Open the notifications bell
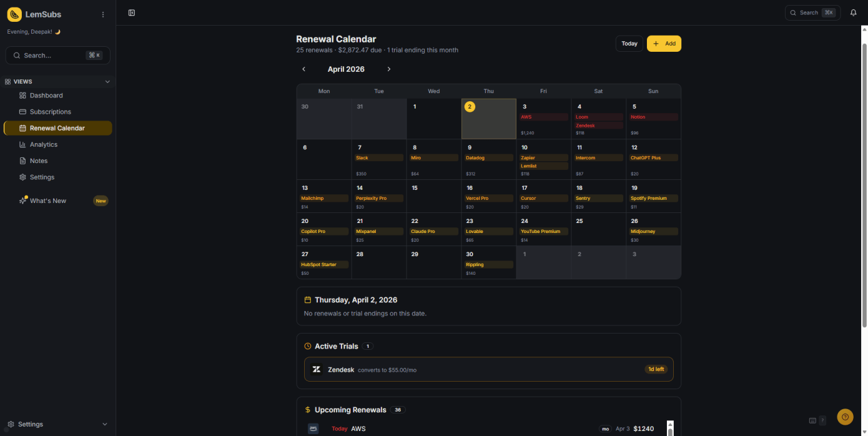The height and width of the screenshot is (436, 868). click(x=853, y=12)
